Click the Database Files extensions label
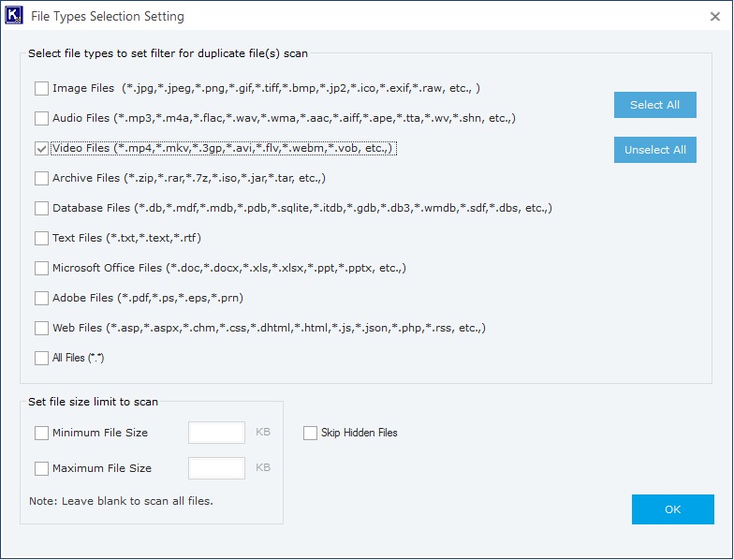The width and height of the screenshot is (734, 560). click(x=302, y=208)
